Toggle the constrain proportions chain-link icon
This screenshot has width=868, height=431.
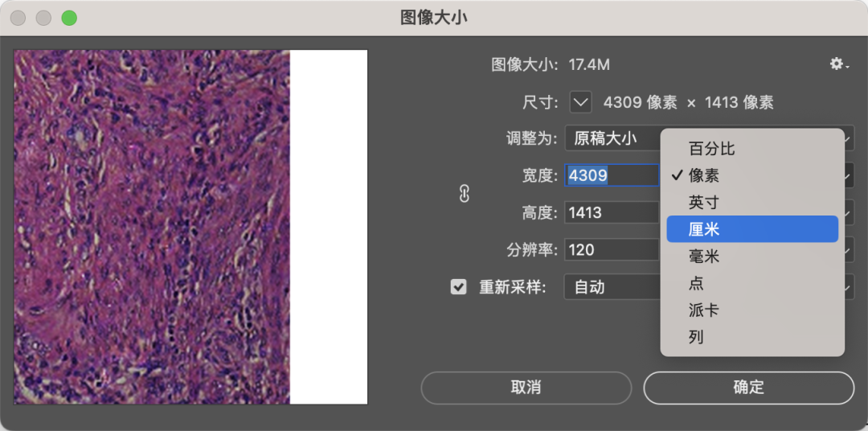click(x=465, y=193)
